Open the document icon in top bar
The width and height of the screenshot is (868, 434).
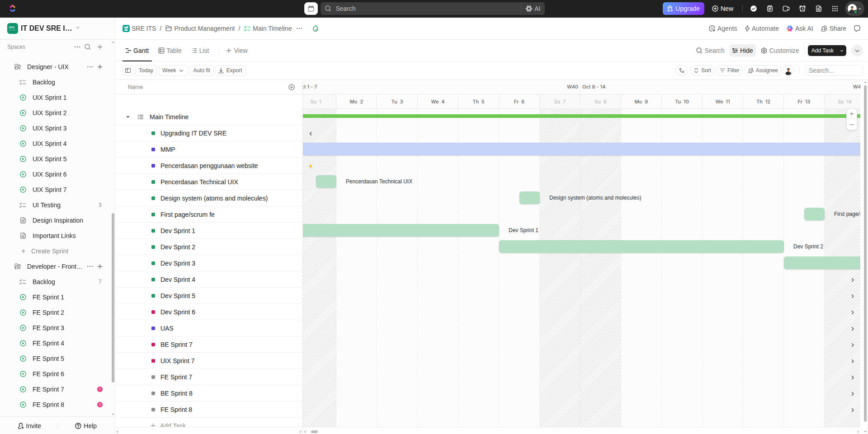819,9
